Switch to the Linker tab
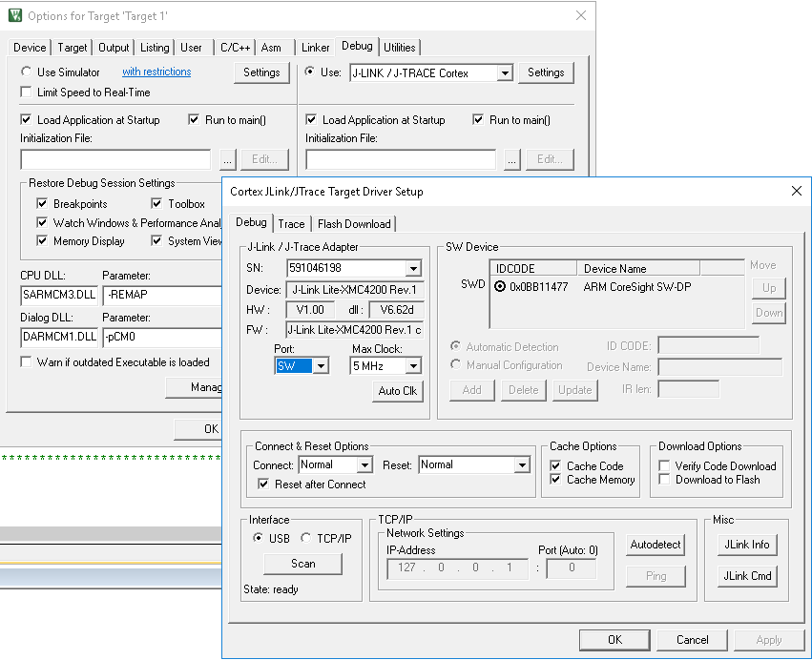 316,48
